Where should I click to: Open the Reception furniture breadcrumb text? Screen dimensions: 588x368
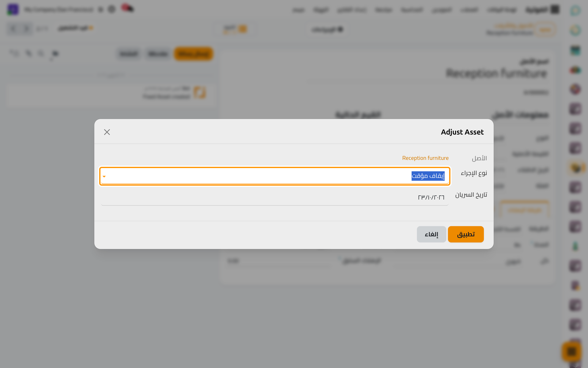point(510,33)
